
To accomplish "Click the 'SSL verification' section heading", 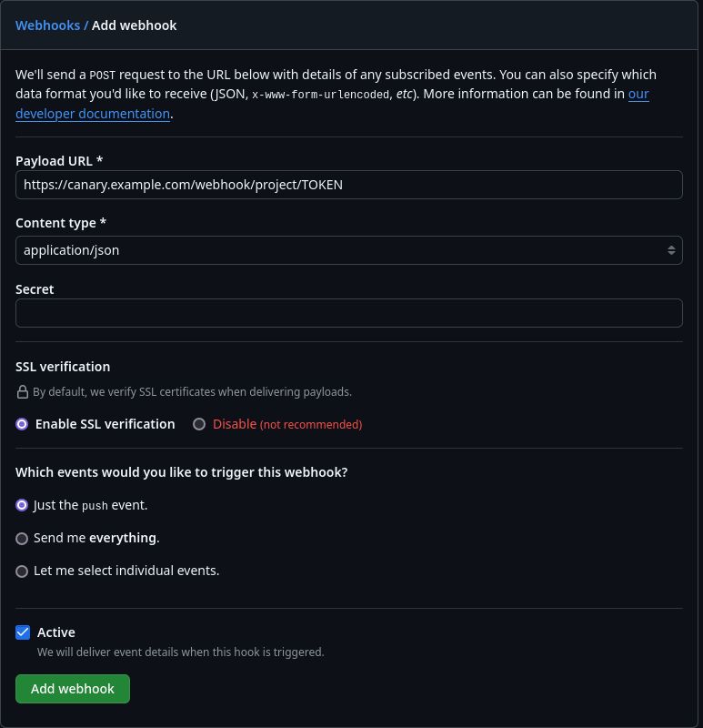I will (63, 367).
